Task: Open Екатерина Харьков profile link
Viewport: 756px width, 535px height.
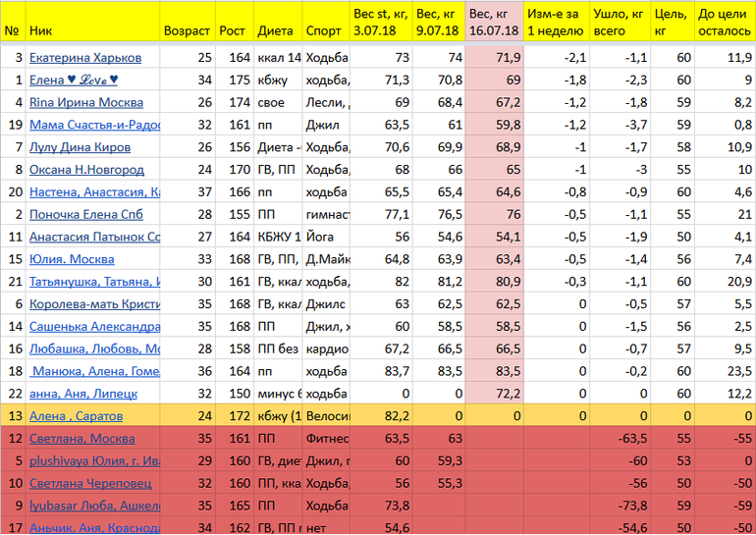Action: pos(85,58)
